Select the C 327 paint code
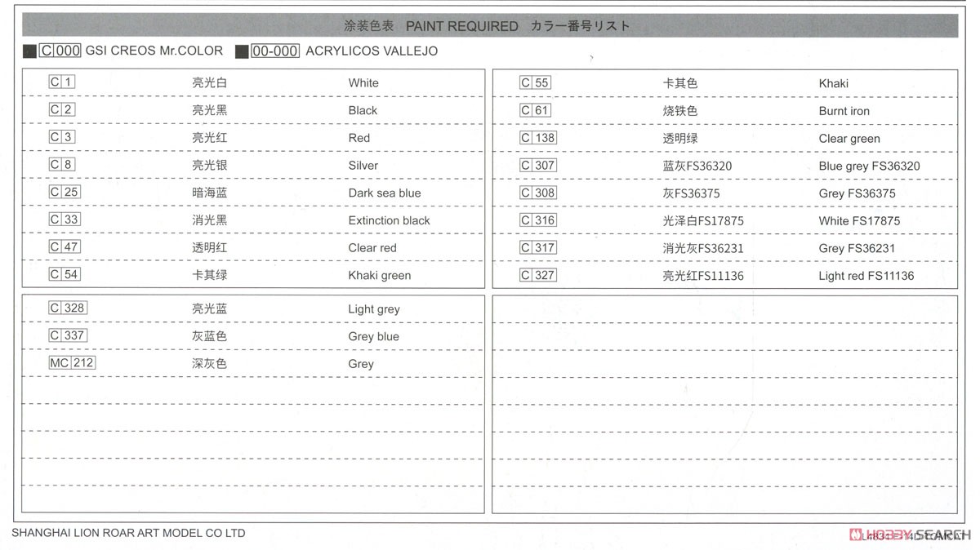 coord(538,275)
